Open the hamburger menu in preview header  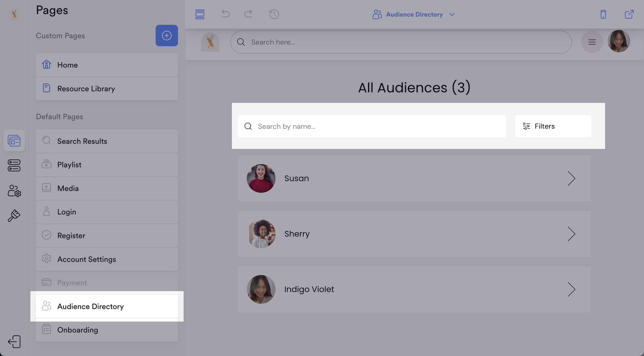[x=592, y=42]
